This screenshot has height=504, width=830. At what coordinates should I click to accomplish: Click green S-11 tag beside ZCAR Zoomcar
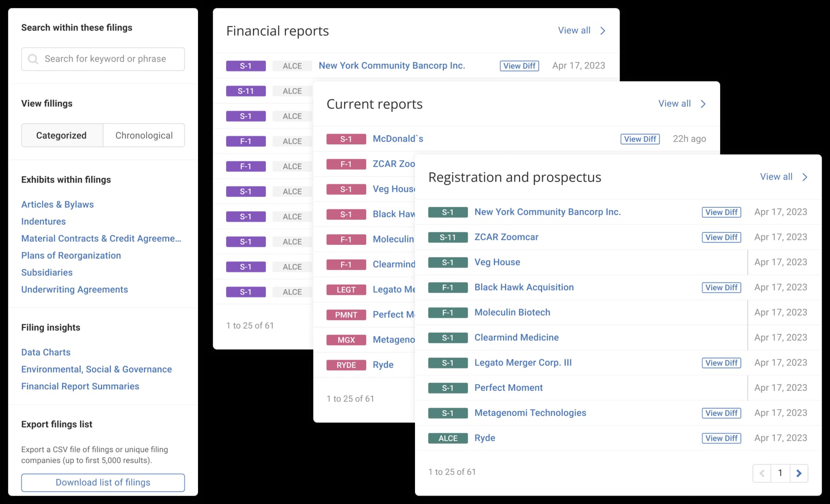click(448, 237)
